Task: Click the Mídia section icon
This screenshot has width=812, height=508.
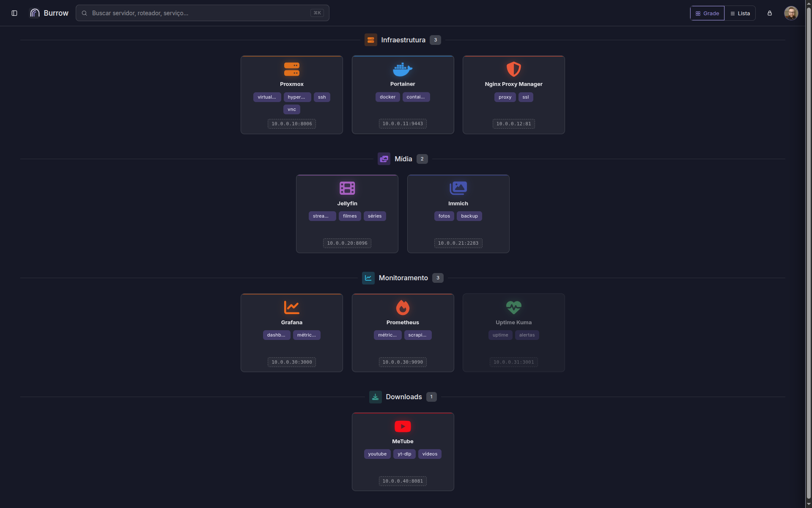Action: tap(384, 159)
